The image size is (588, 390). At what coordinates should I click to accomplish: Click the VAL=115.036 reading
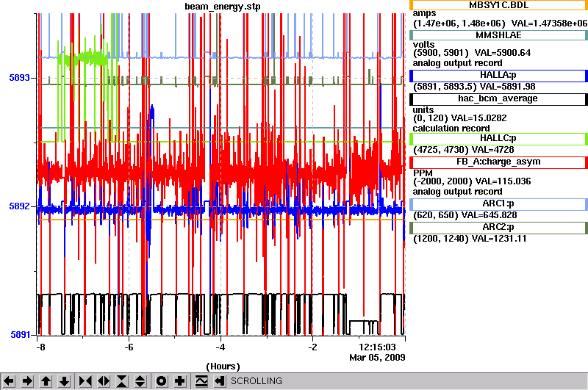(503, 181)
